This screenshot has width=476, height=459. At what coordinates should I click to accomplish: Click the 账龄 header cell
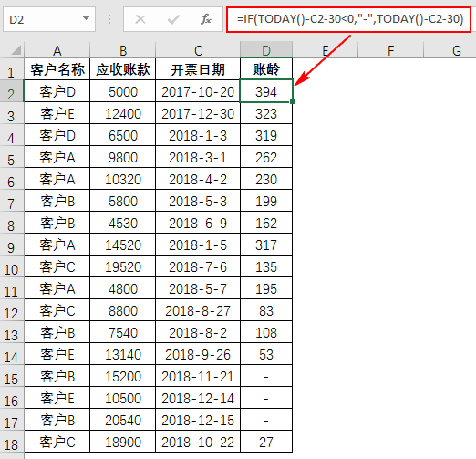(266, 69)
